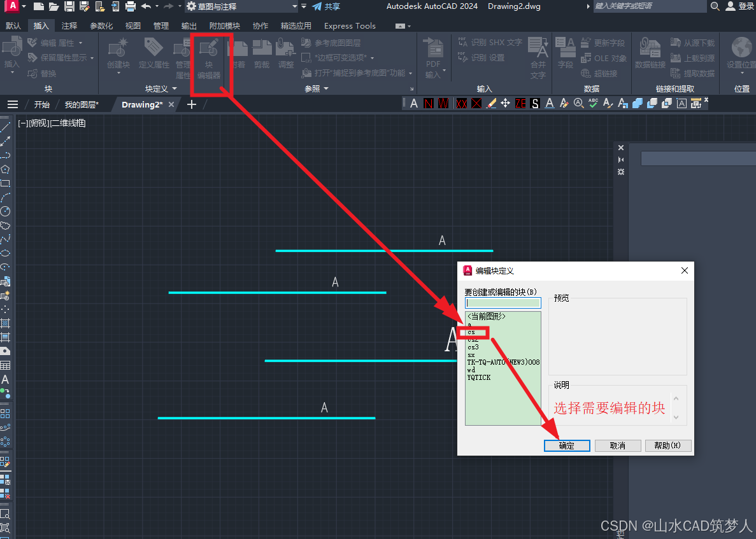Open the application A menu button
The image size is (756, 539).
[13, 6]
